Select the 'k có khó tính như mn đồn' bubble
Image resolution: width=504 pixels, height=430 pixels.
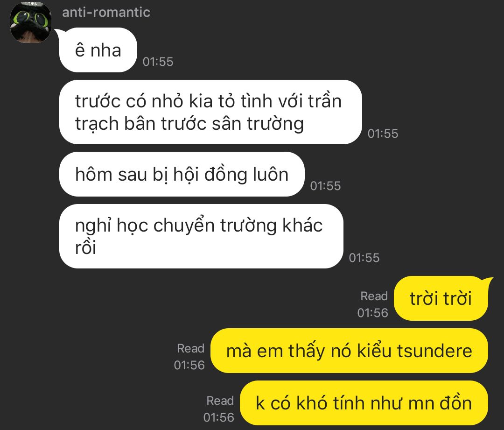point(364,402)
